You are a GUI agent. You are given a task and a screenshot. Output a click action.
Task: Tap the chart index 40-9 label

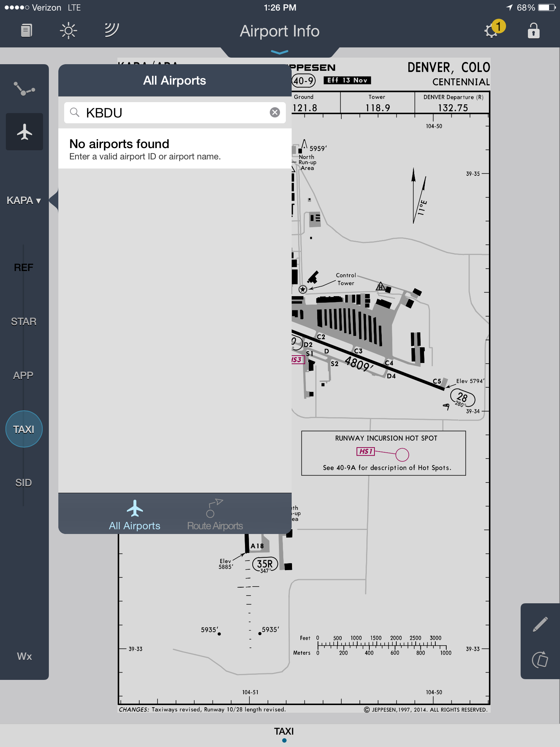[304, 81]
